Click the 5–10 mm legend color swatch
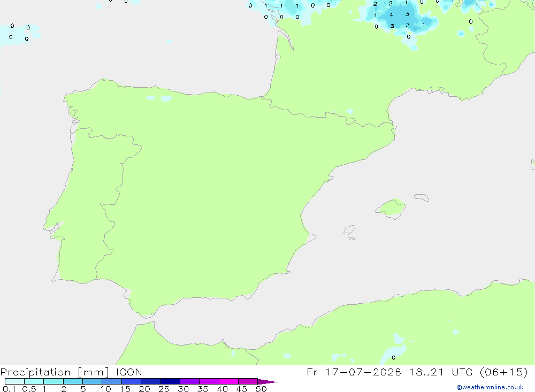This screenshot has width=535, height=392. (x=93, y=381)
